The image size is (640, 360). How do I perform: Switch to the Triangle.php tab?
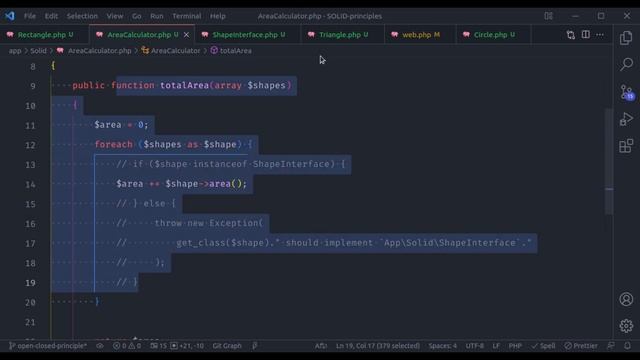(x=343, y=35)
